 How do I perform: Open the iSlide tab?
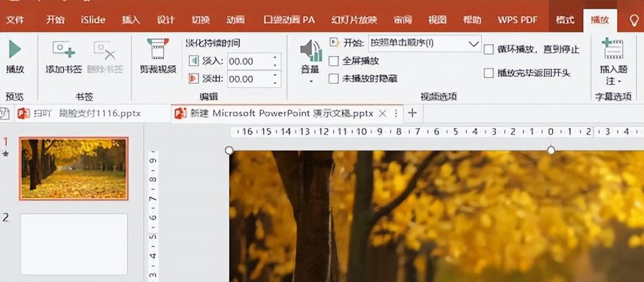coord(93,20)
